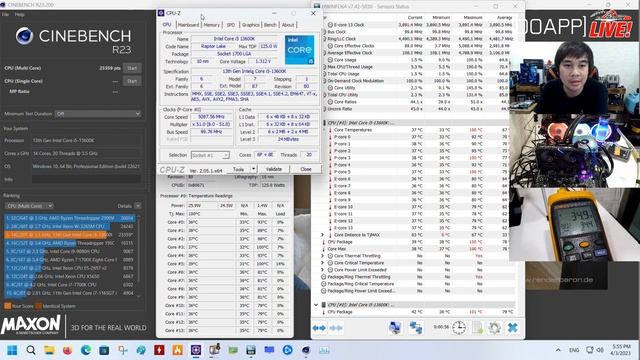The image size is (640, 360).
Task: Launch Microsoft Edge from the taskbar
Action: click(86, 350)
